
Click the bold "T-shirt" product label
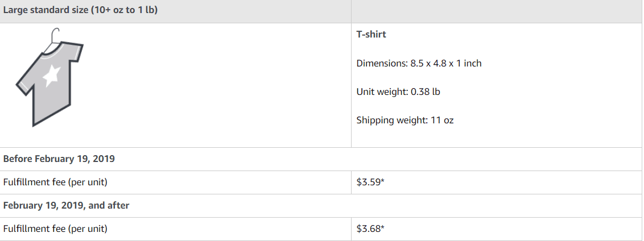(x=371, y=34)
